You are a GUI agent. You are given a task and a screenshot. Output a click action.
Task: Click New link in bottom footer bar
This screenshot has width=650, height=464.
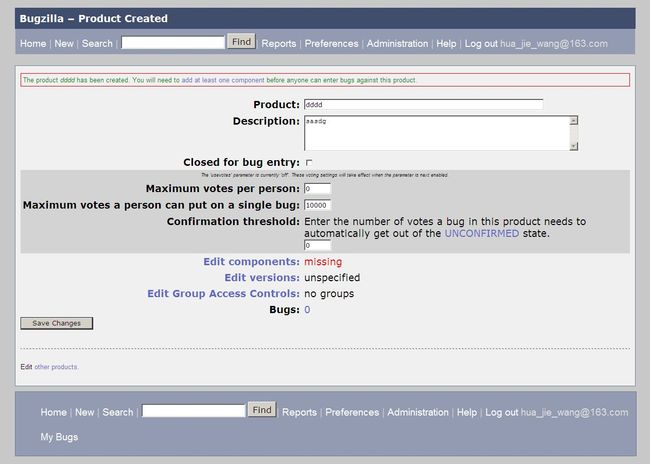85,412
